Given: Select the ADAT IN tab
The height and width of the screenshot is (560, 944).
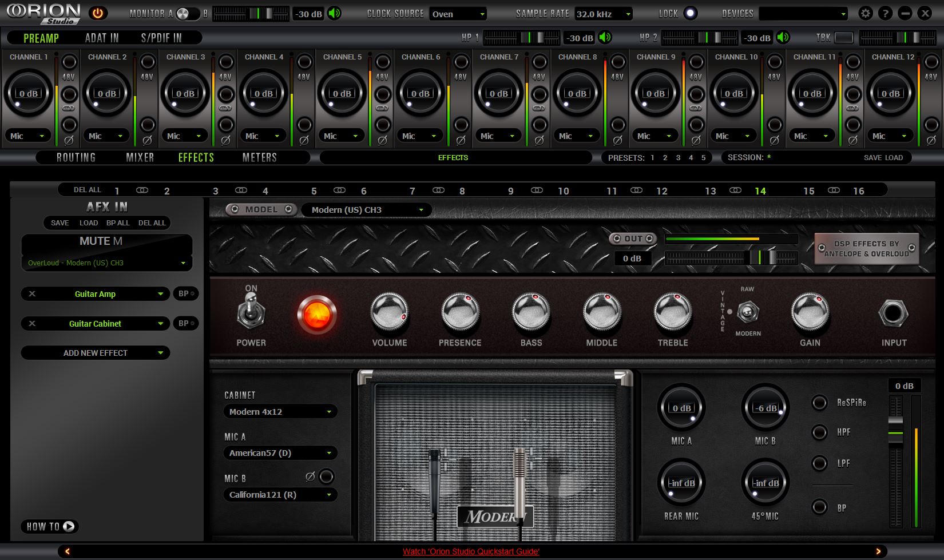Looking at the screenshot, I should 101,38.
